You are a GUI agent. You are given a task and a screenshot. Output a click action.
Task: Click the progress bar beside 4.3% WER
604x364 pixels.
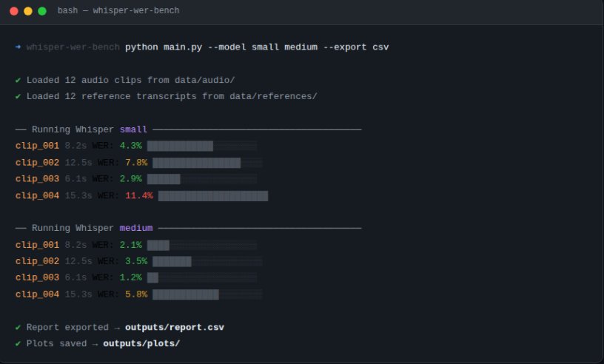coord(202,146)
